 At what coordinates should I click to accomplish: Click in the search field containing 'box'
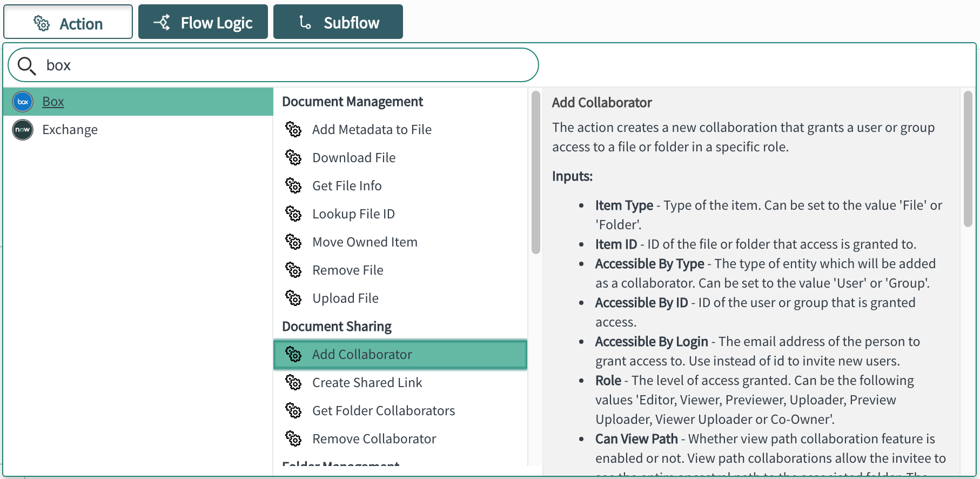click(281, 65)
